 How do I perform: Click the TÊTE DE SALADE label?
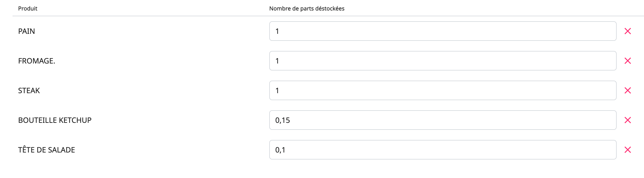(x=46, y=150)
